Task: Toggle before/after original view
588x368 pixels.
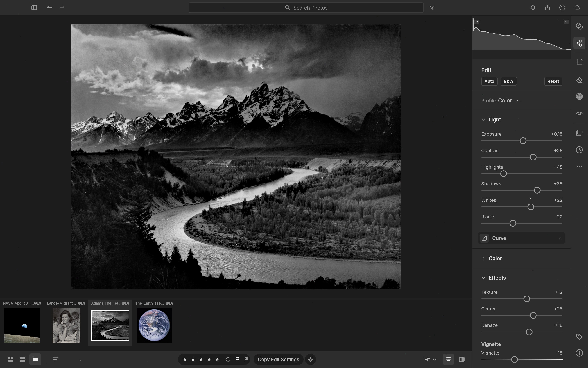Action: (462, 360)
